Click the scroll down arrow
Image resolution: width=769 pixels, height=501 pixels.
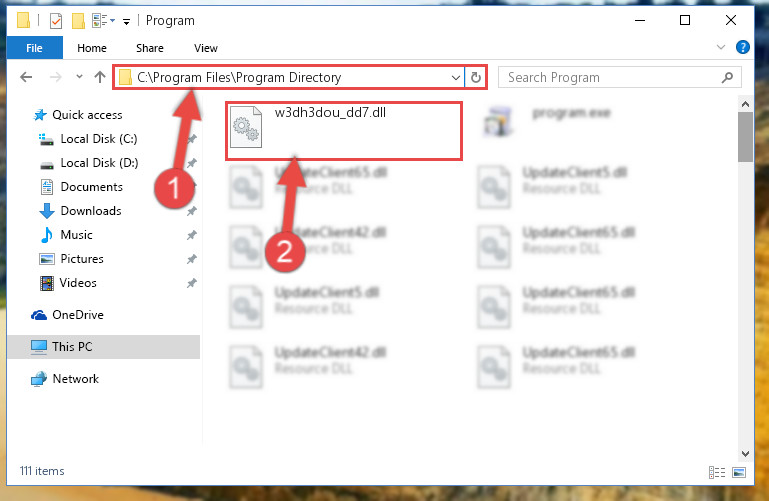745,453
